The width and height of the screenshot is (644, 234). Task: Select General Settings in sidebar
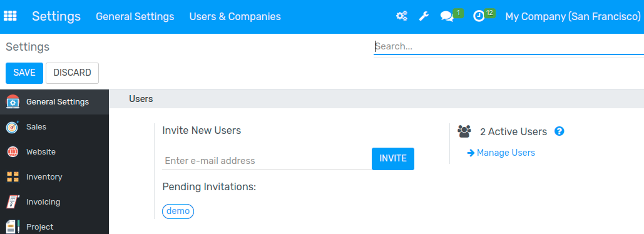click(x=54, y=102)
